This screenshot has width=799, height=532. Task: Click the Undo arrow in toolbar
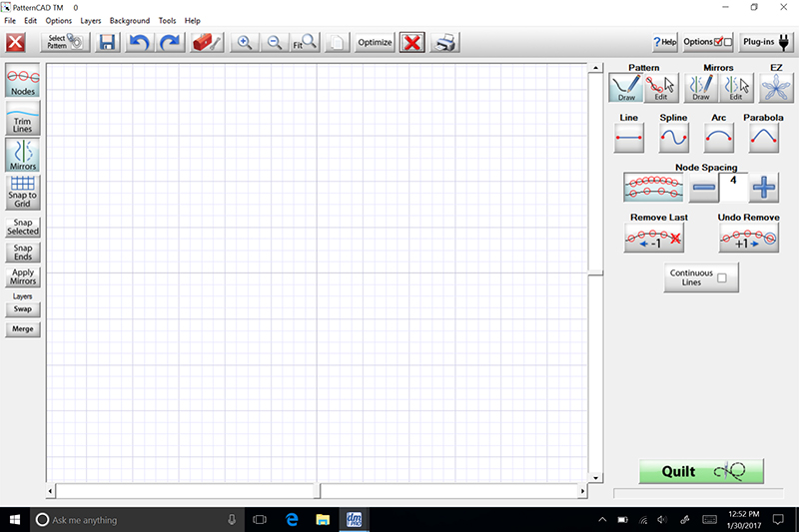click(139, 43)
